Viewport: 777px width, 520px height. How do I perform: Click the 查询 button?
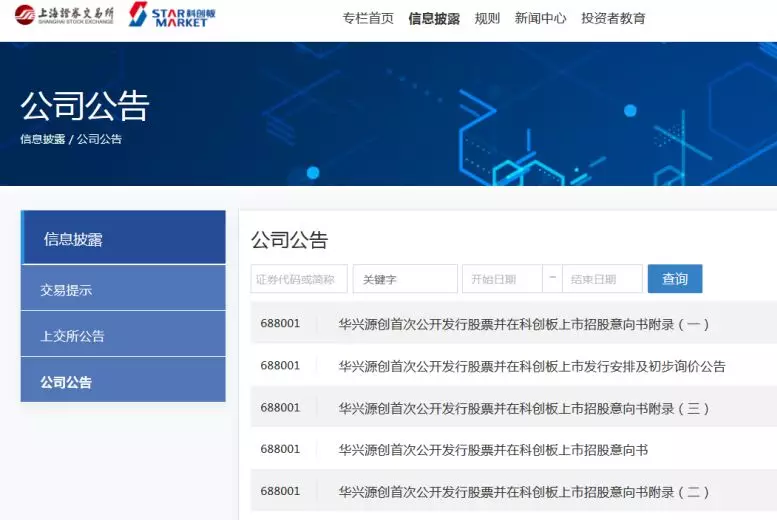[x=675, y=279]
